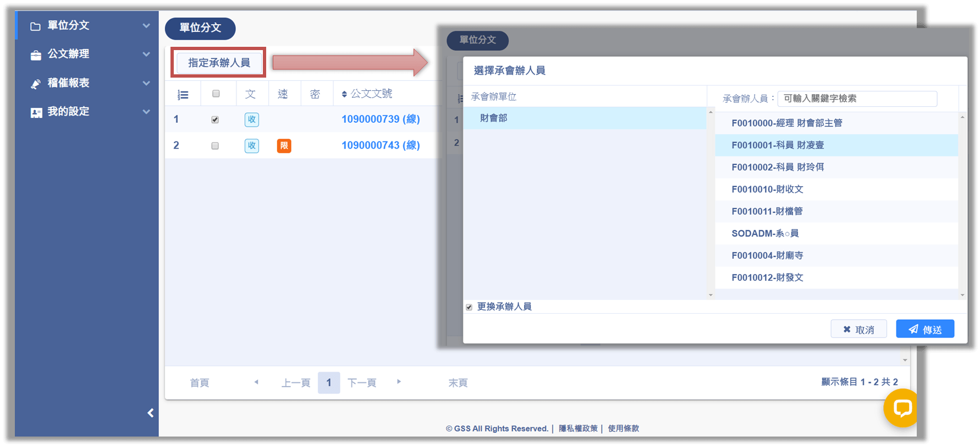Click the 公文文號 column sort arrows

(344, 94)
